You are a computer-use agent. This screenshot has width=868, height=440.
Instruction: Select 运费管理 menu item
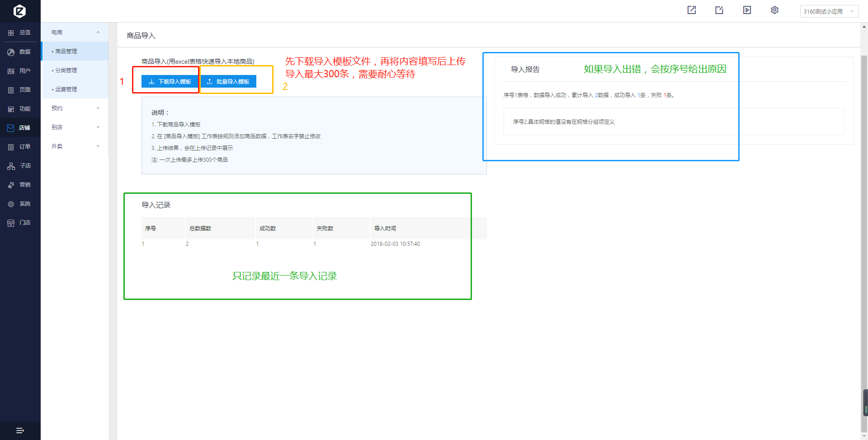tap(66, 89)
